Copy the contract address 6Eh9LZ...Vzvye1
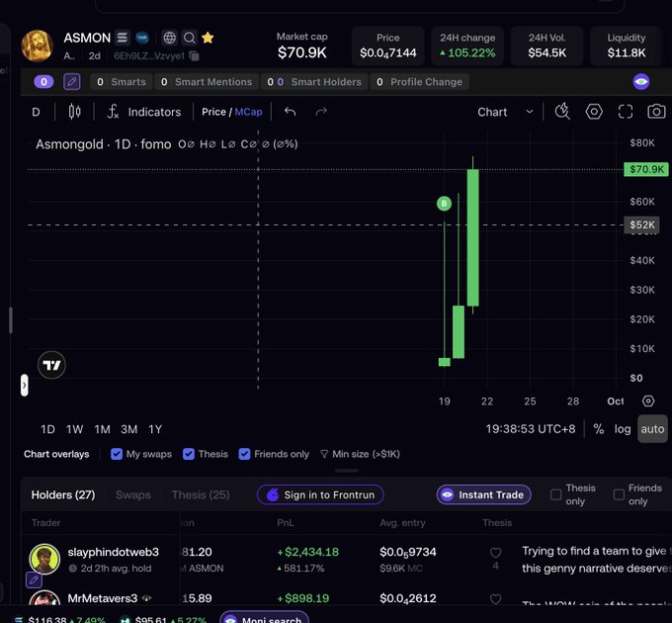672x623 pixels. pos(194,56)
